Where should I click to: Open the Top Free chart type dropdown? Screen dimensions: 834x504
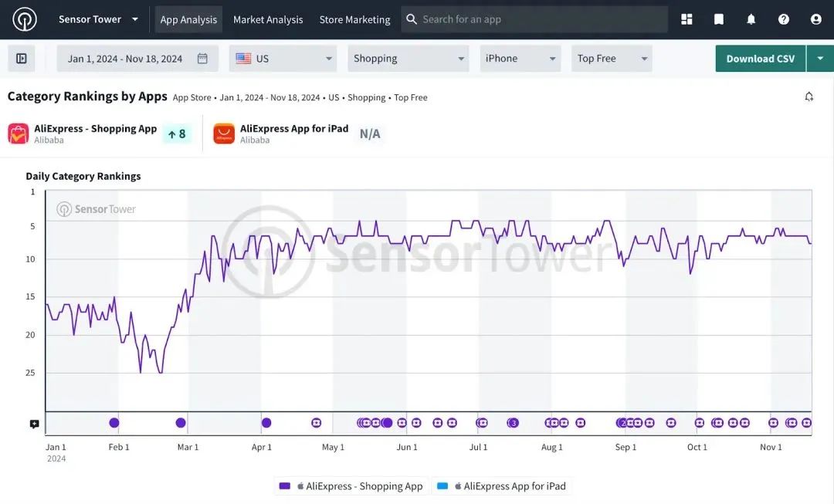[x=612, y=59]
